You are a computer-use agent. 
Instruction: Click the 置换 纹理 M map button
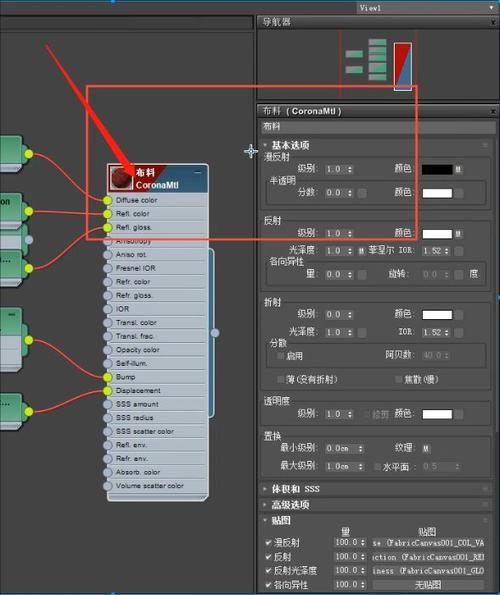[426, 449]
